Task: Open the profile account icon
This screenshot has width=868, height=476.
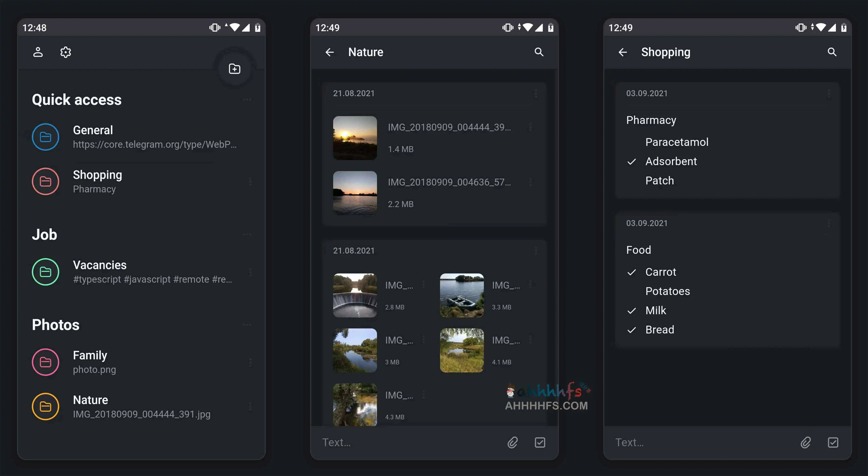Action: pos(38,52)
